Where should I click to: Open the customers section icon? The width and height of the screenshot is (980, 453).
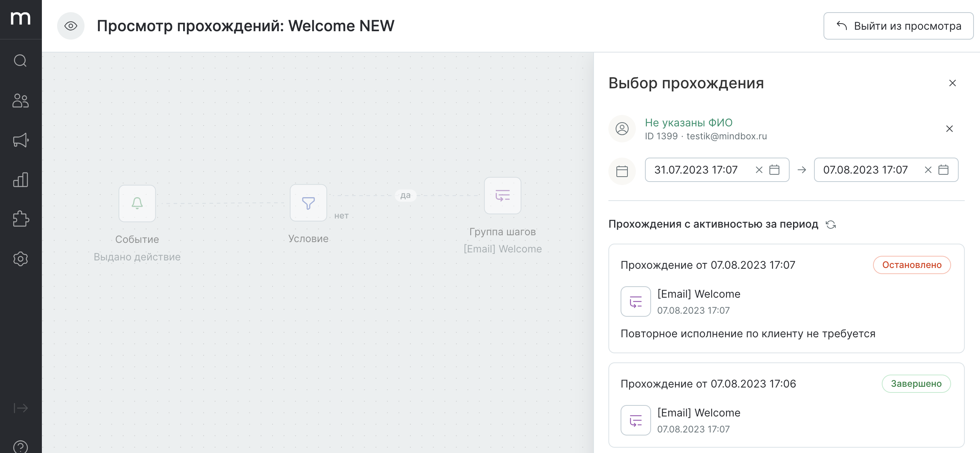[21, 100]
